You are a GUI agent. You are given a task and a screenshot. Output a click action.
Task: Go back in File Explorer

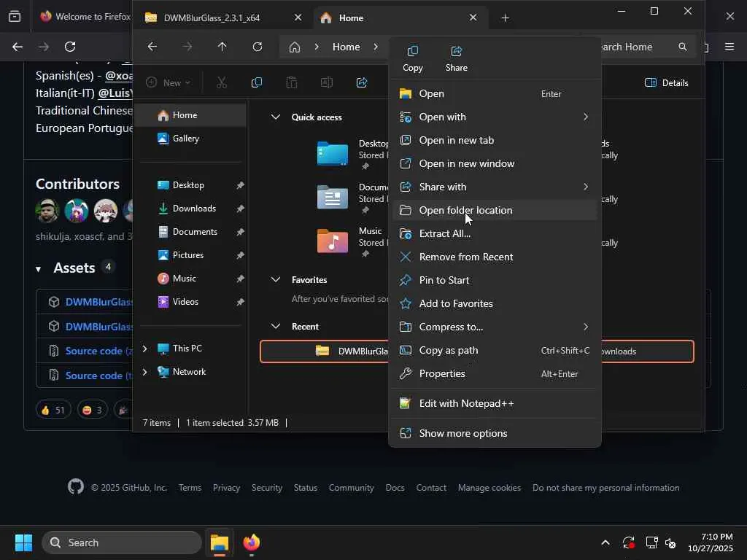click(x=152, y=47)
